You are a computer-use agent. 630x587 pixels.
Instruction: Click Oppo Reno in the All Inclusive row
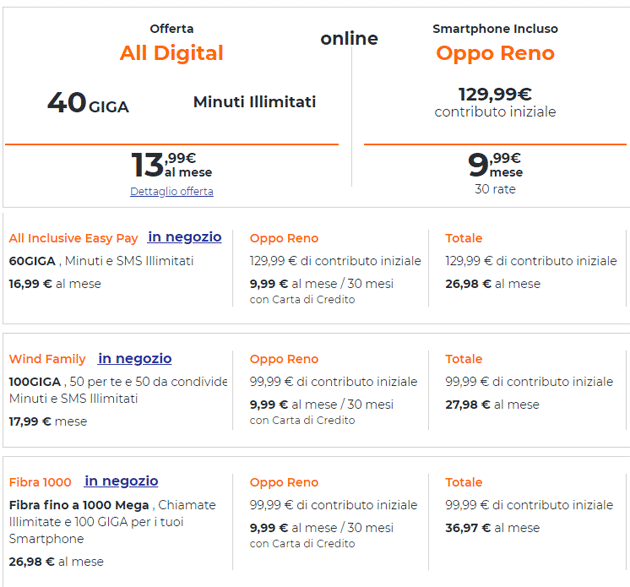coord(284,238)
